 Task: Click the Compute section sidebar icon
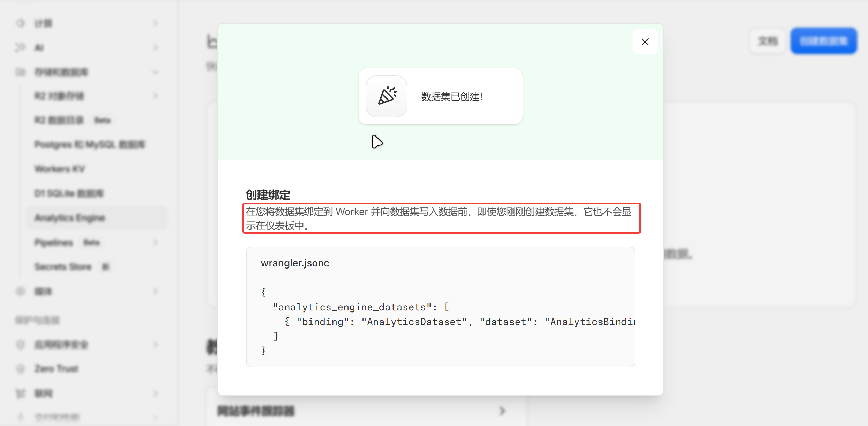pos(20,23)
